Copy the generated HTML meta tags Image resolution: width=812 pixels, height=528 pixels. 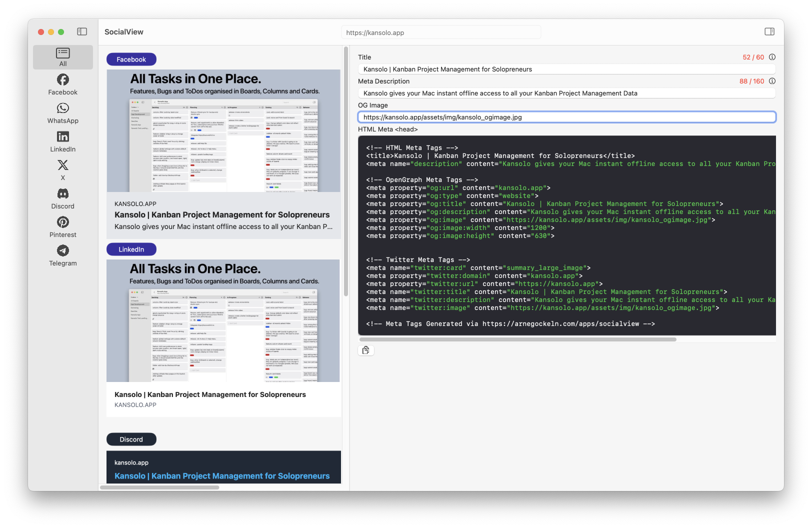coord(366,350)
